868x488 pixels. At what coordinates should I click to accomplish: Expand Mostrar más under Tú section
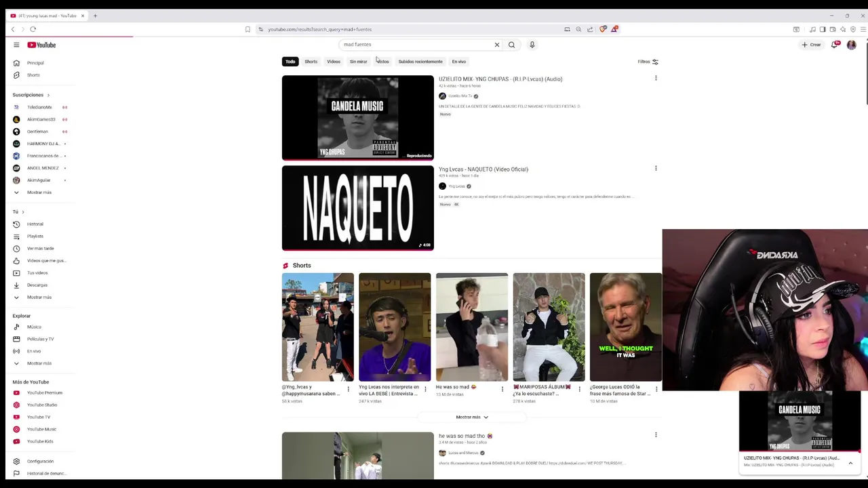click(x=39, y=298)
